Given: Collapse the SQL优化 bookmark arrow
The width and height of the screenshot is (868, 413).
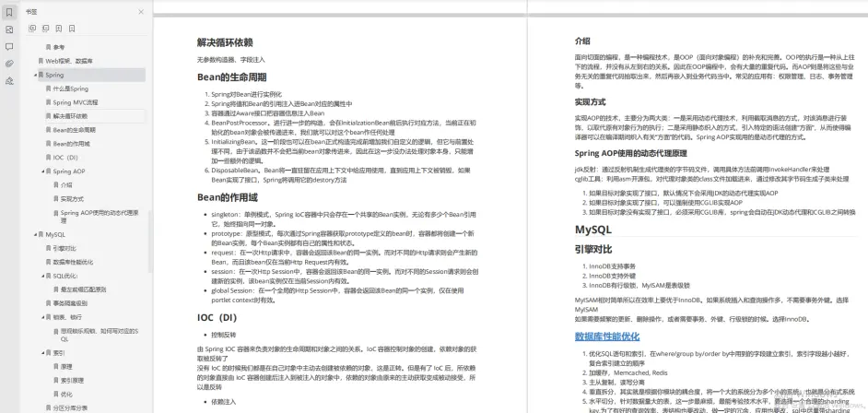Looking at the screenshot, I should (x=42, y=276).
